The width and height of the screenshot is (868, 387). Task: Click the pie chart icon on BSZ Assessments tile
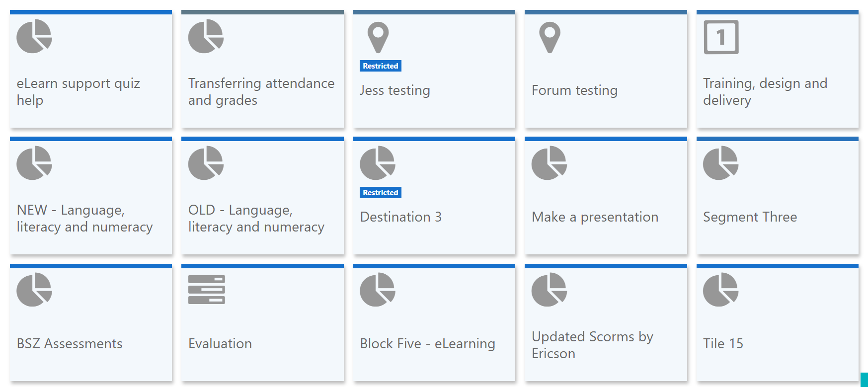pos(34,290)
